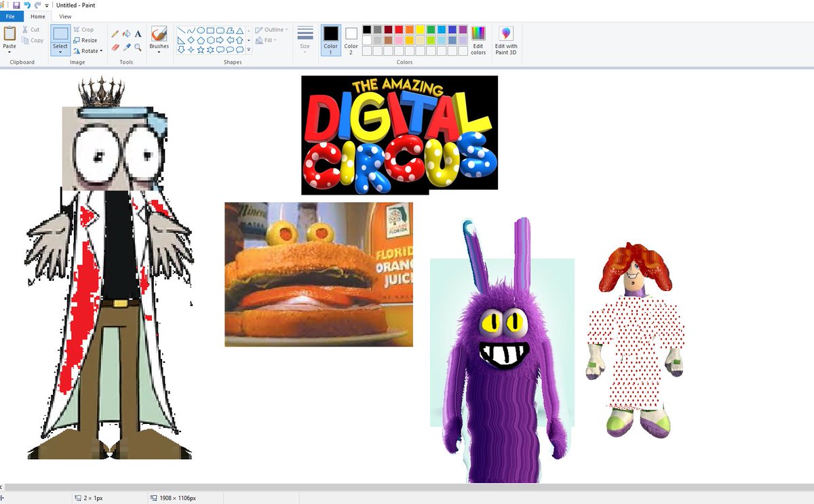Click the Undo arrow in title bar
This screenshot has height=504, width=814.
(x=27, y=5)
